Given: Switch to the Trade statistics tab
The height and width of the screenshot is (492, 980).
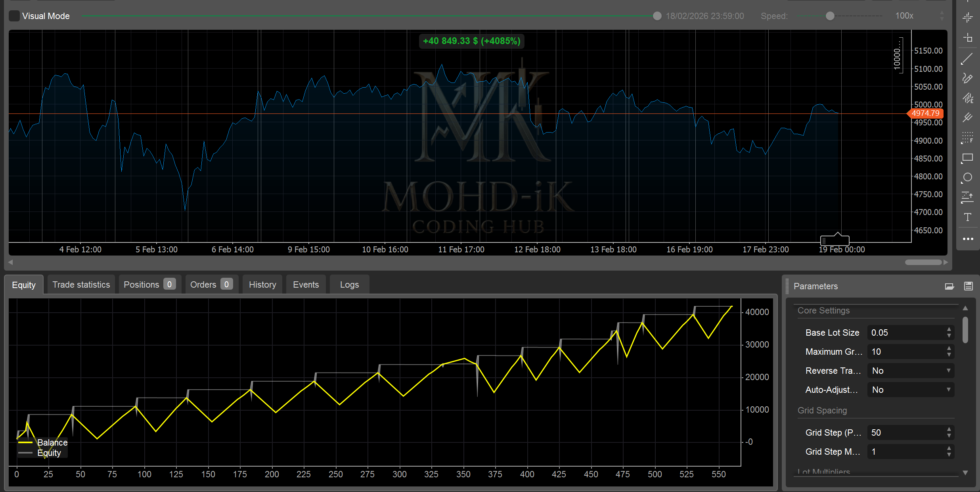Looking at the screenshot, I should (81, 284).
